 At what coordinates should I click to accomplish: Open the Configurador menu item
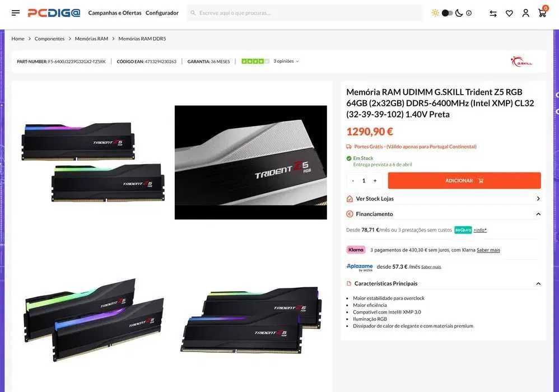pos(162,13)
